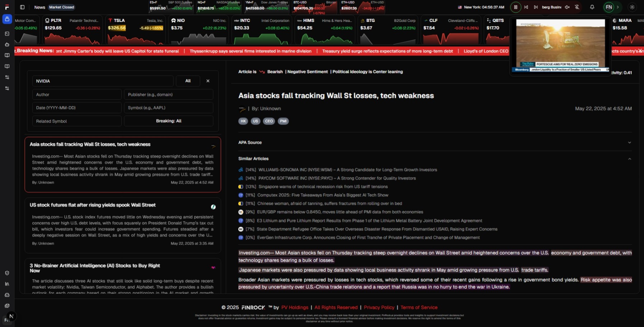This screenshot has width=644, height=327.
Task: Pause the live stream player
Action: pyautogui.click(x=516, y=7)
